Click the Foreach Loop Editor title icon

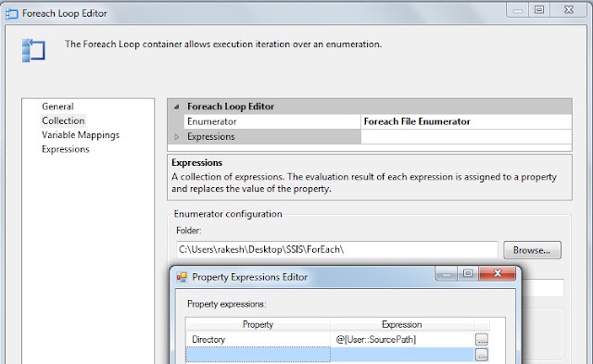[12, 14]
